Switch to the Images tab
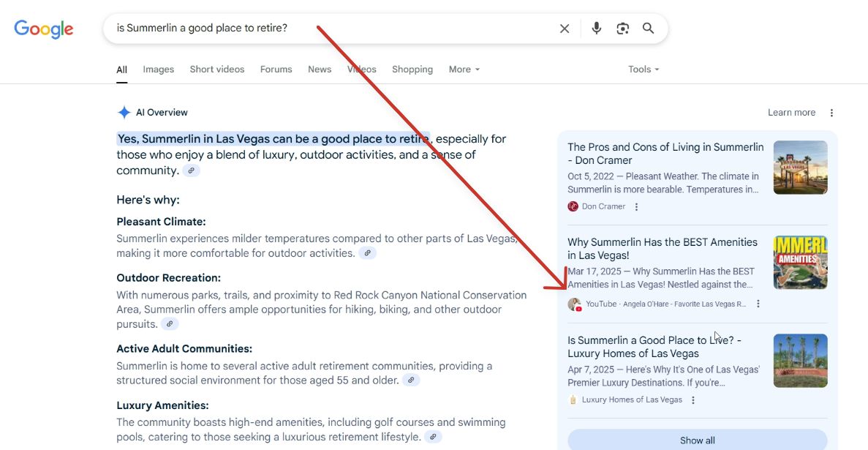This screenshot has height=450, width=868. click(159, 70)
